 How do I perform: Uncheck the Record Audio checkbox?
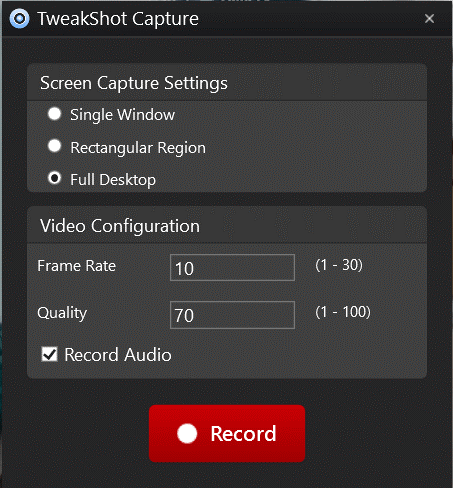click(x=49, y=354)
